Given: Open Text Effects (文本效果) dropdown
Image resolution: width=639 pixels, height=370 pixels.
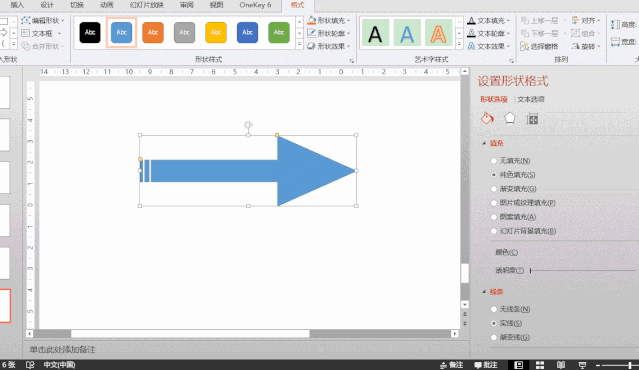Looking at the screenshot, I should pyautogui.click(x=489, y=46).
